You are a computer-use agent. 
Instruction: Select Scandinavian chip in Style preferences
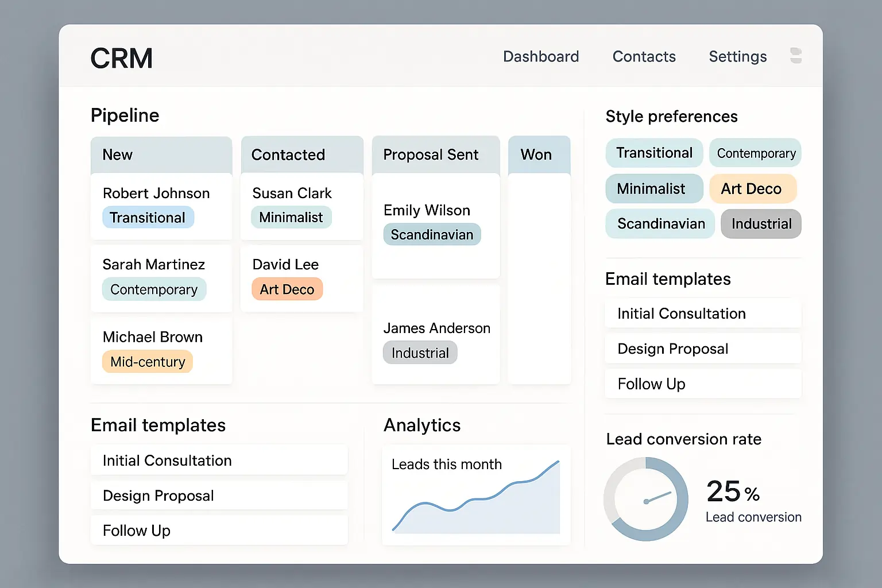(660, 223)
